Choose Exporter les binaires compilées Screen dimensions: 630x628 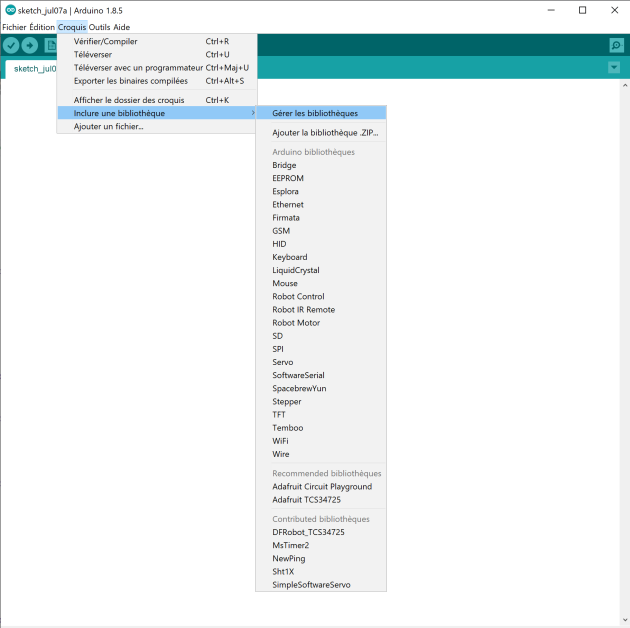(157, 81)
